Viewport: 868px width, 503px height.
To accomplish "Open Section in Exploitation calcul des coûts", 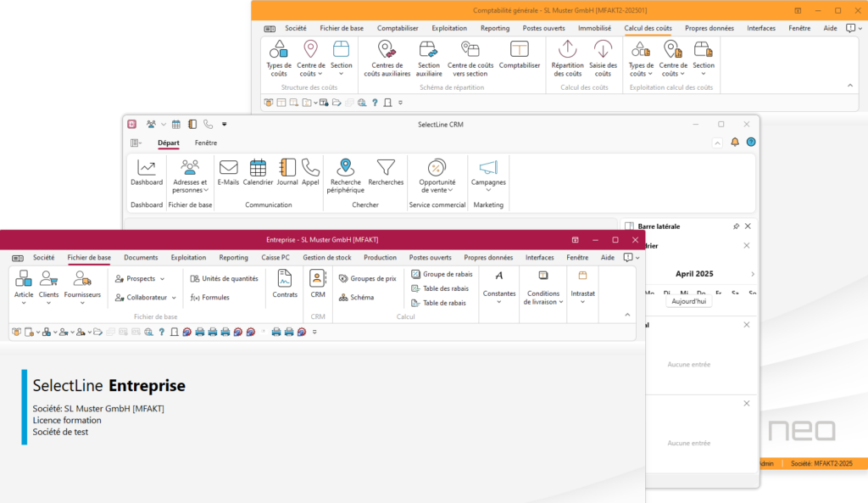I will coord(703,59).
